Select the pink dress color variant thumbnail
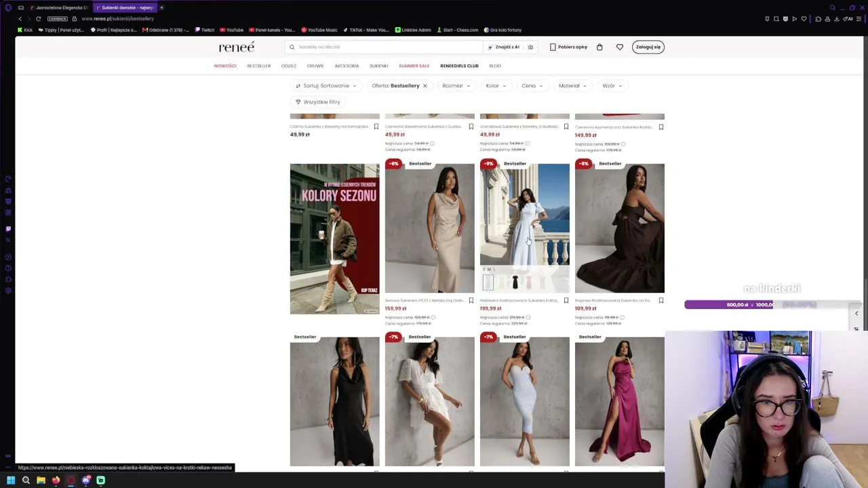Image resolution: width=868 pixels, height=488 pixels. pyautogui.click(x=529, y=282)
